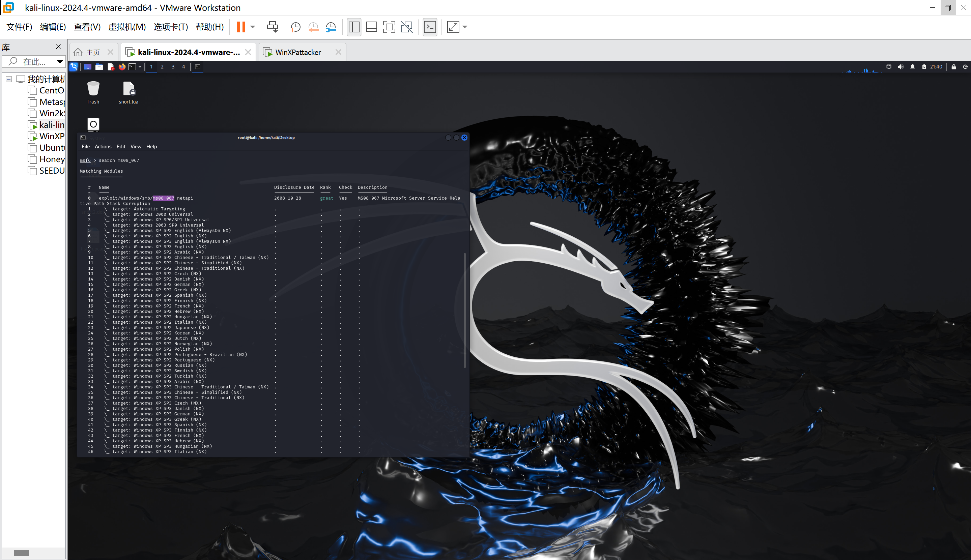971x560 pixels.
Task: Open Firefox in Kali panel
Action: pos(122,66)
